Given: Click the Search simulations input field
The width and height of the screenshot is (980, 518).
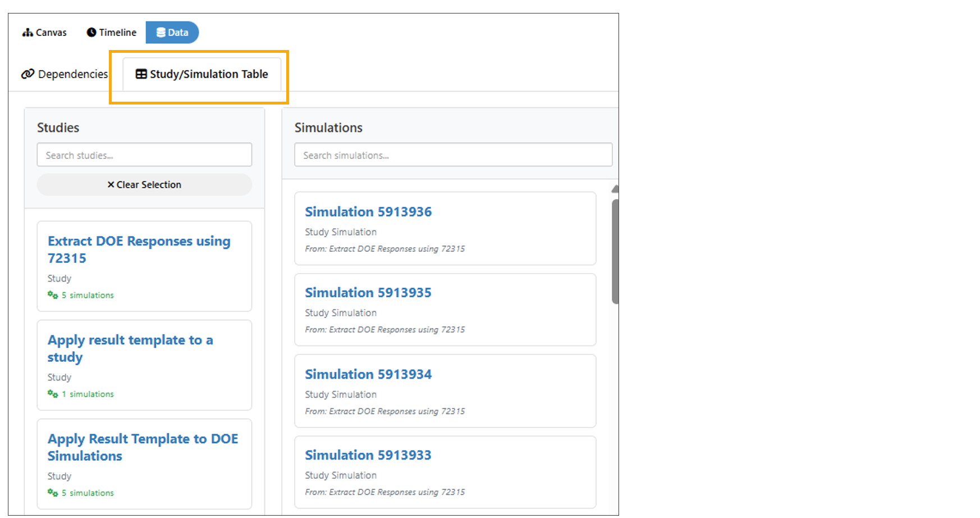Looking at the screenshot, I should (x=453, y=155).
